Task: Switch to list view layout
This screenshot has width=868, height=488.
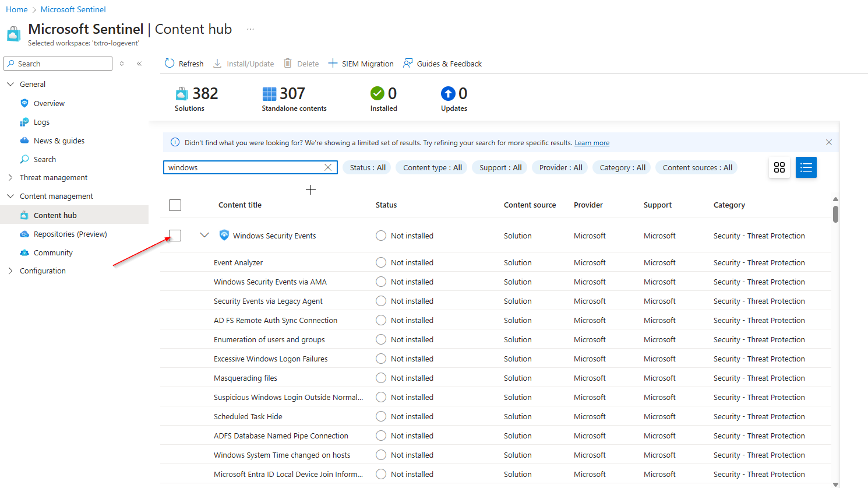Action: [x=806, y=167]
